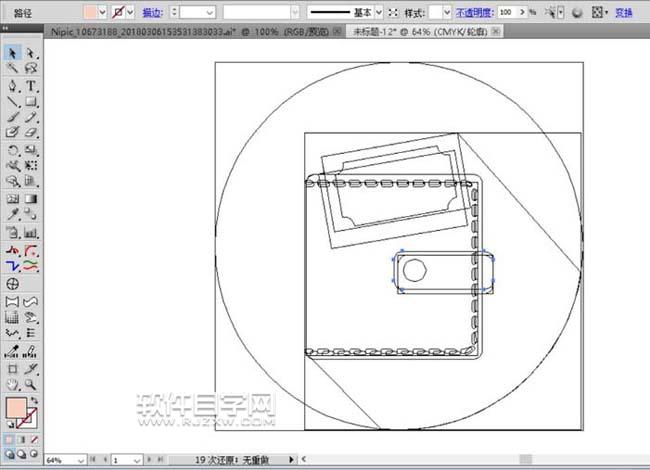The height and width of the screenshot is (470, 650).
Task: Pick the Magic Wand tool
Action: pos(12,68)
